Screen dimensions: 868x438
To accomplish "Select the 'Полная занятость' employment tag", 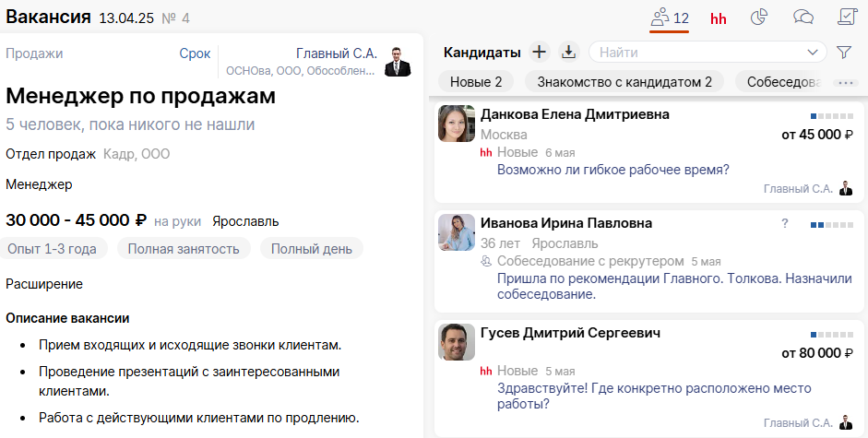I will click(x=184, y=248).
